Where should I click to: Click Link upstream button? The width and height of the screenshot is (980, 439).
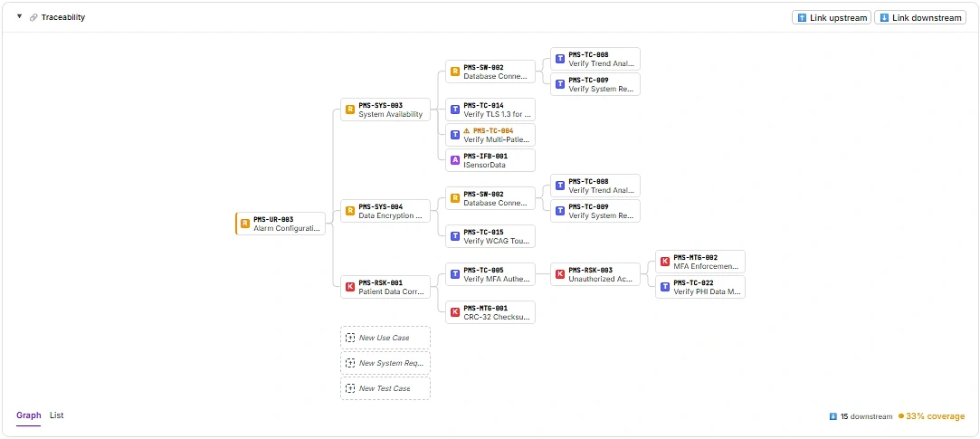coord(832,17)
